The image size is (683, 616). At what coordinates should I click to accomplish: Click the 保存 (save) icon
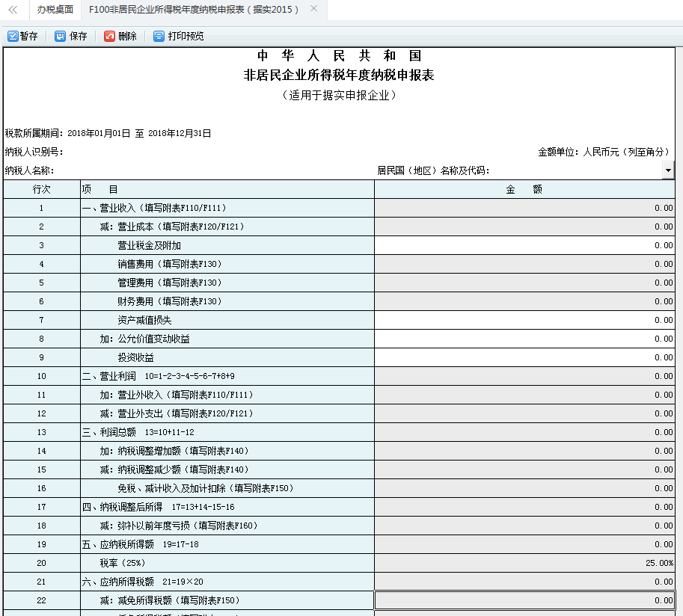click(x=71, y=35)
